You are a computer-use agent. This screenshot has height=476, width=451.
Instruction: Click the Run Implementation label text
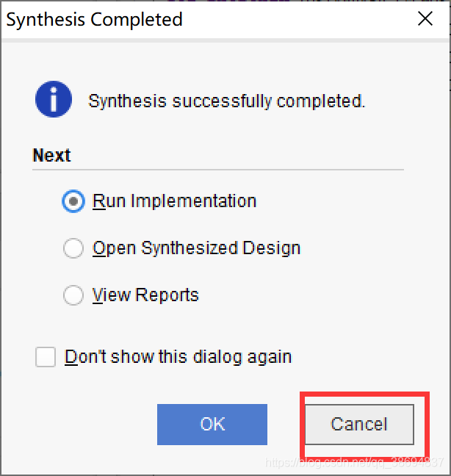(175, 201)
